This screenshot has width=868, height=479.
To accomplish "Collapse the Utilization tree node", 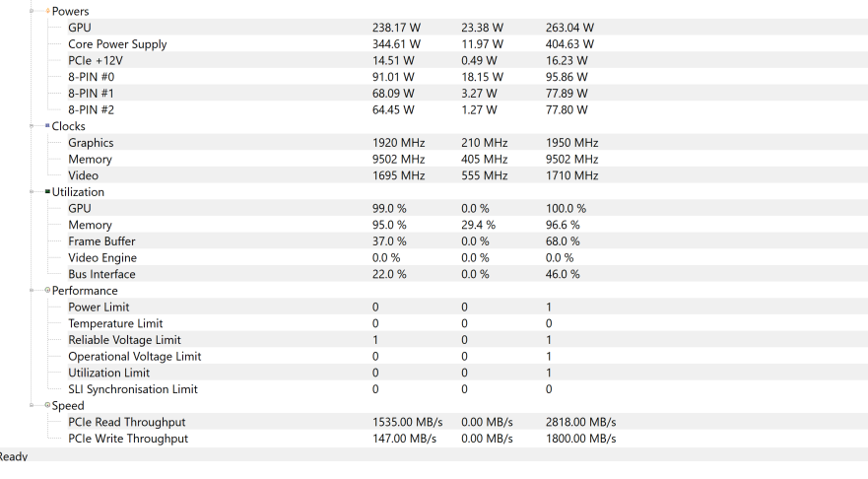I will (33, 192).
